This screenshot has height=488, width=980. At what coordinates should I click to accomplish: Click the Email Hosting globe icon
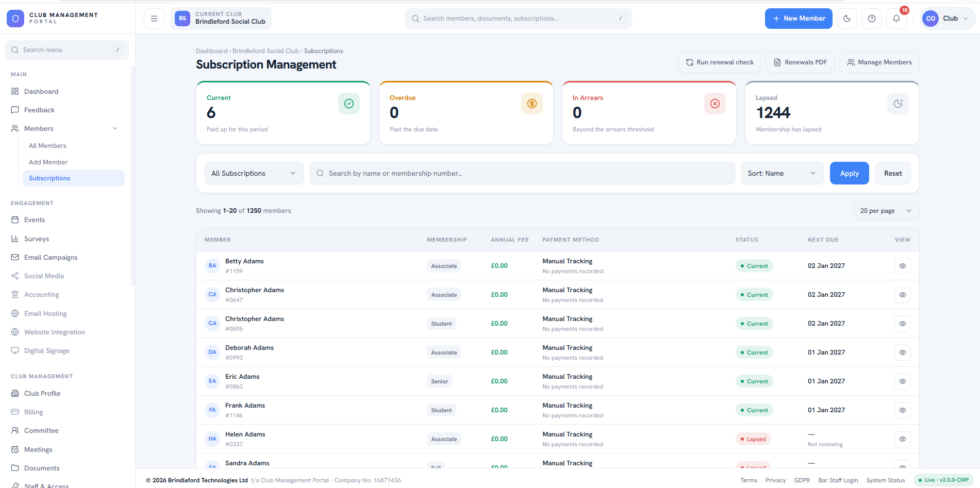(15, 313)
